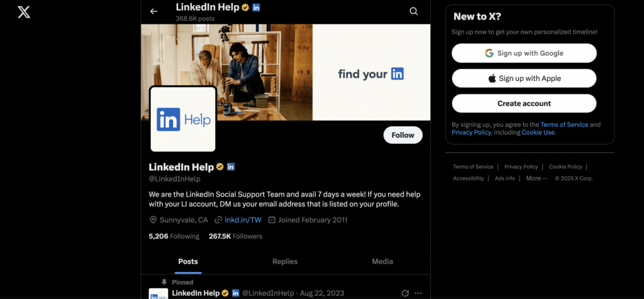Click the @LinkedInHelp handle under profile name
This screenshot has height=299, width=644.
175,179
